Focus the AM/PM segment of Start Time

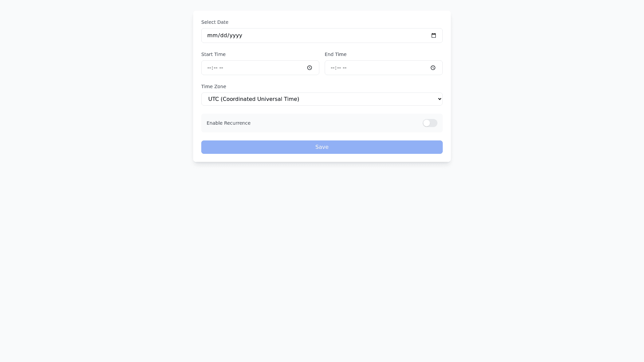pyautogui.click(x=221, y=68)
